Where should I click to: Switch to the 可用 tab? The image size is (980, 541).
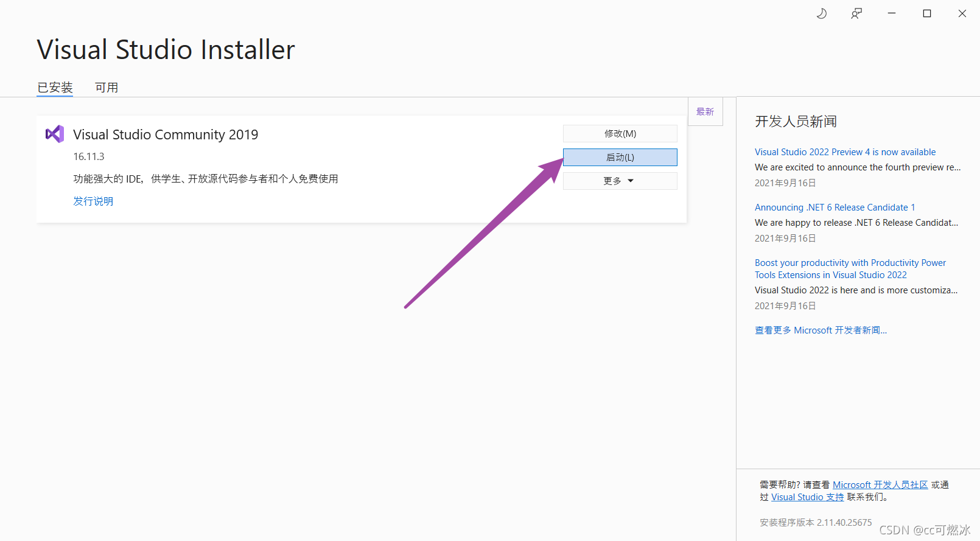pos(107,88)
